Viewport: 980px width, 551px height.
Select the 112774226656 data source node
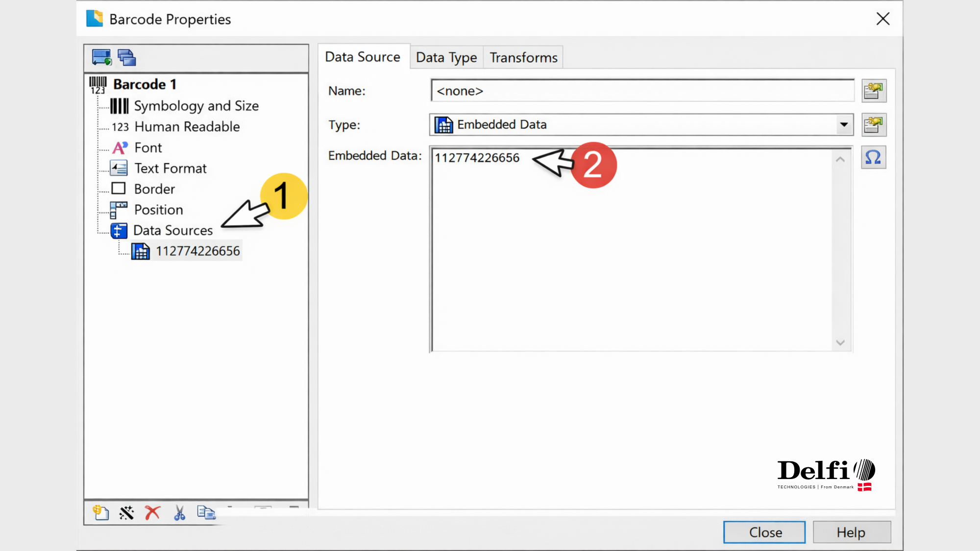pos(197,251)
